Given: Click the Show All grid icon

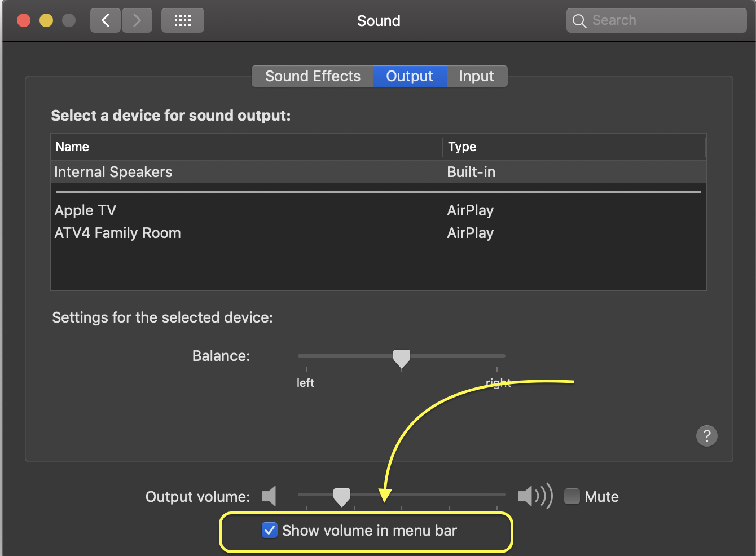Looking at the screenshot, I should [182, 20].
